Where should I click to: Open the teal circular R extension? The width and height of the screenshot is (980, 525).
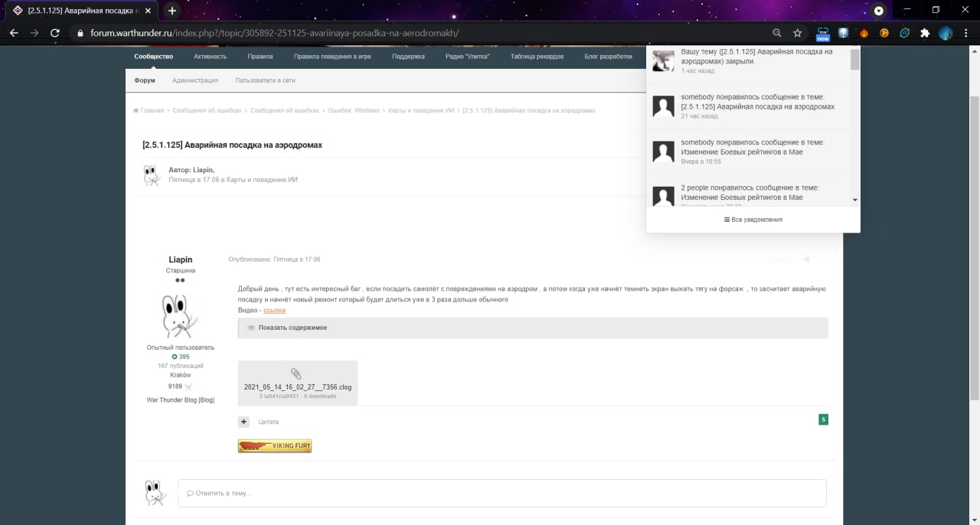pyautogui.click(x=905, y=33)
